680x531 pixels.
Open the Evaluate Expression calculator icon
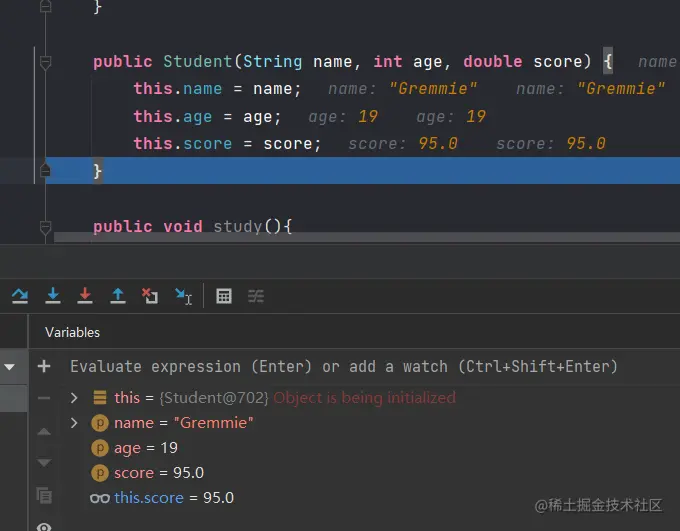coord(224,296)
